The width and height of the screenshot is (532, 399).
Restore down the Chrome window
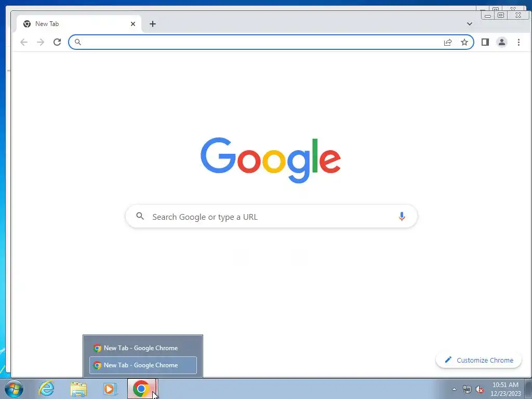501,15
